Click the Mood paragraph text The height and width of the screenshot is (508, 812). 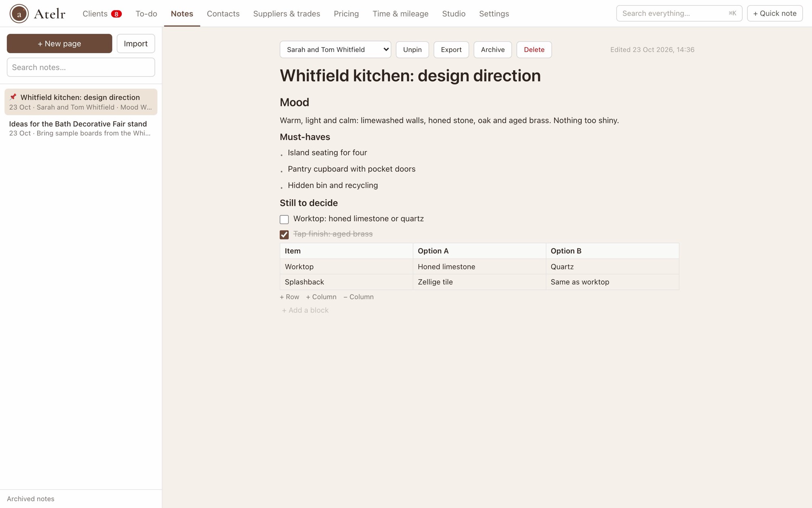pos(449,120)
